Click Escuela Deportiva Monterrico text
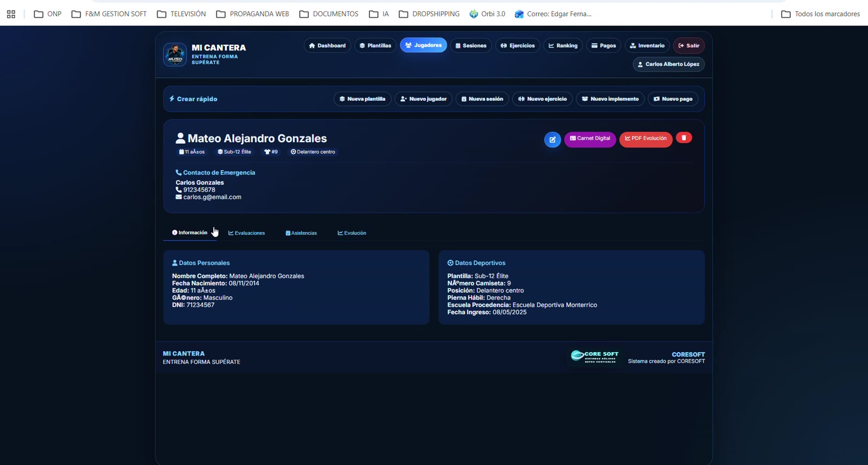This screenshot has height=465, width=868. click(554, 305)
